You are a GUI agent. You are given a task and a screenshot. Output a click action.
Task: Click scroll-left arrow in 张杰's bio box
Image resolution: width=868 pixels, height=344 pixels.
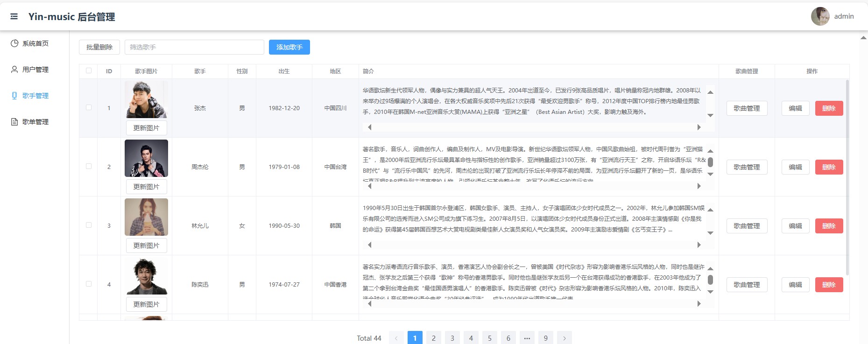[x=370, y=127]
